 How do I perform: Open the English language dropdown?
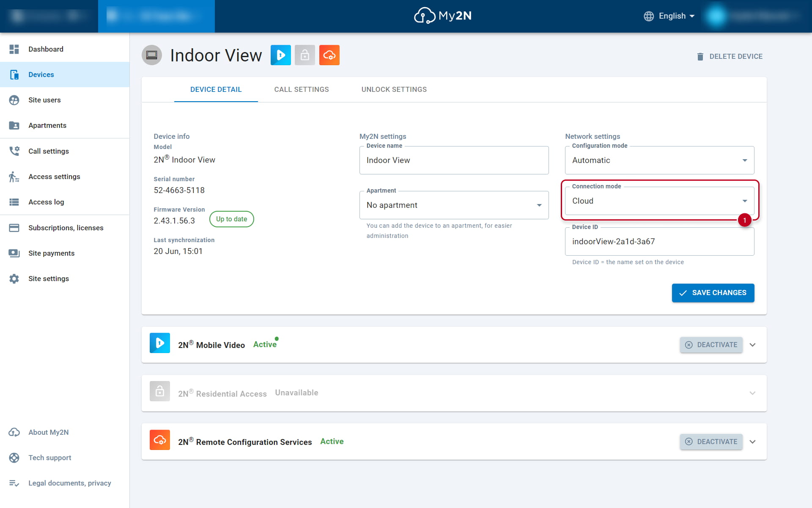tap(669, 16)
